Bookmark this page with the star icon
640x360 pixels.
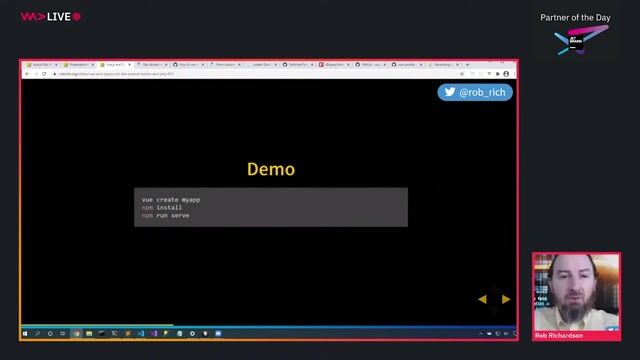[x=462, y=74]
